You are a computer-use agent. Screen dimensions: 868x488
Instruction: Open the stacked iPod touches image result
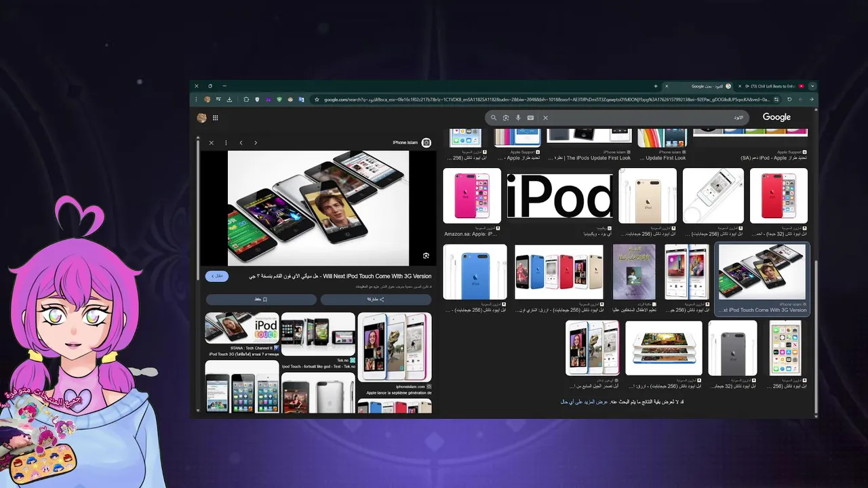click(663, 348)
